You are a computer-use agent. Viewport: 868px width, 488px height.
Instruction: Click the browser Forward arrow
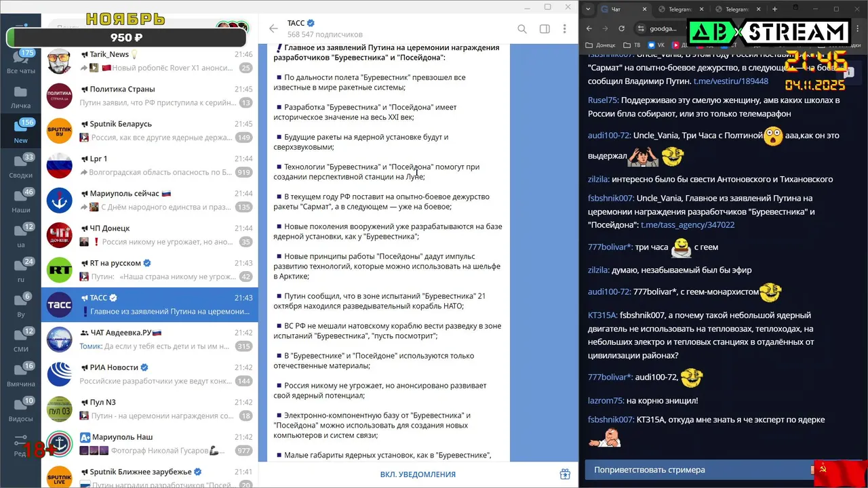606,28
